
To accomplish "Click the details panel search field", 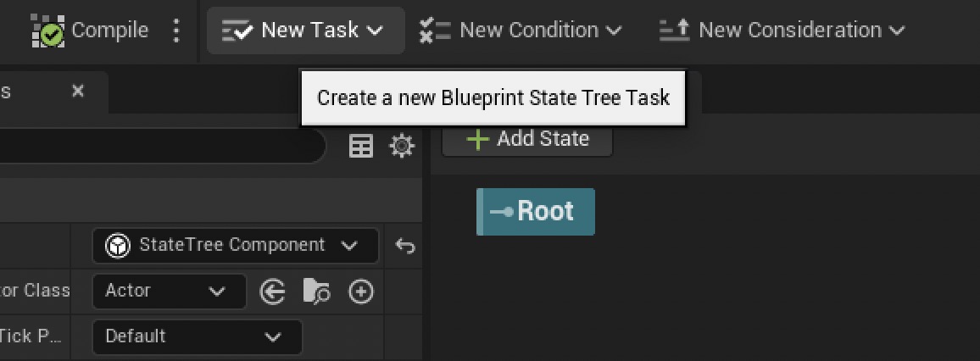I will tap(161, 147).
